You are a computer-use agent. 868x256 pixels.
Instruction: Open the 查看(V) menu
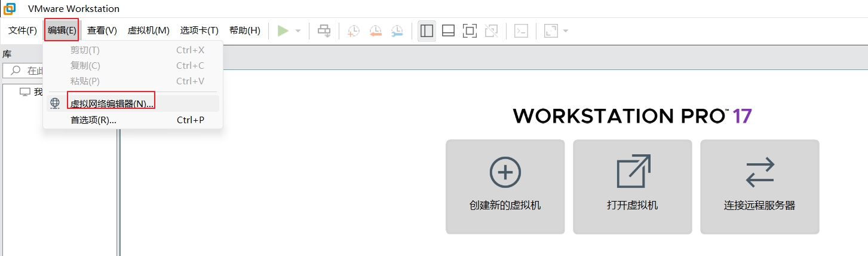point(102,31)
